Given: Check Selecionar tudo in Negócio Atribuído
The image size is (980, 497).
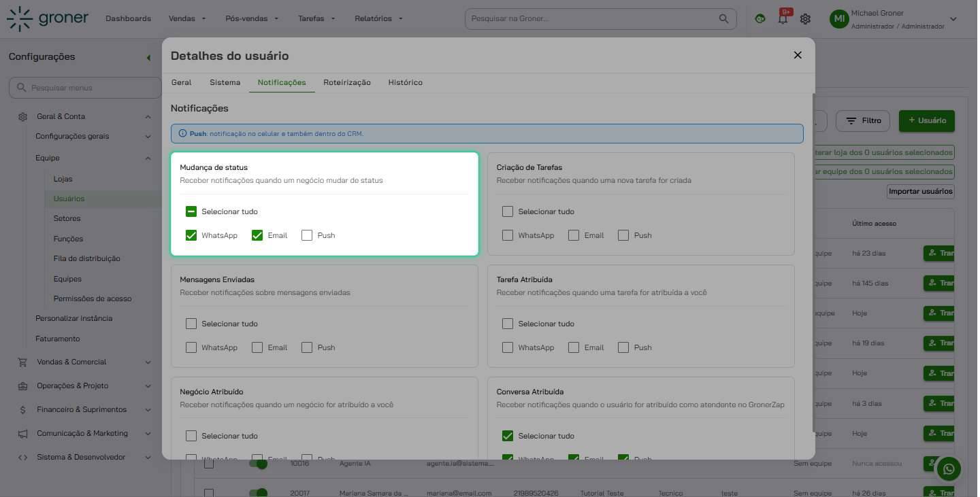Looking at the screenshot, I should pyautogui.click(x=191, y=436).
